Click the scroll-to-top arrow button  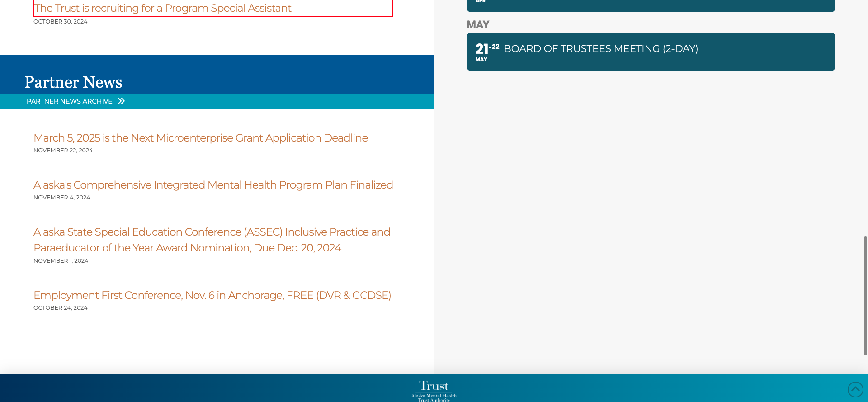click(x=855, y=389)
